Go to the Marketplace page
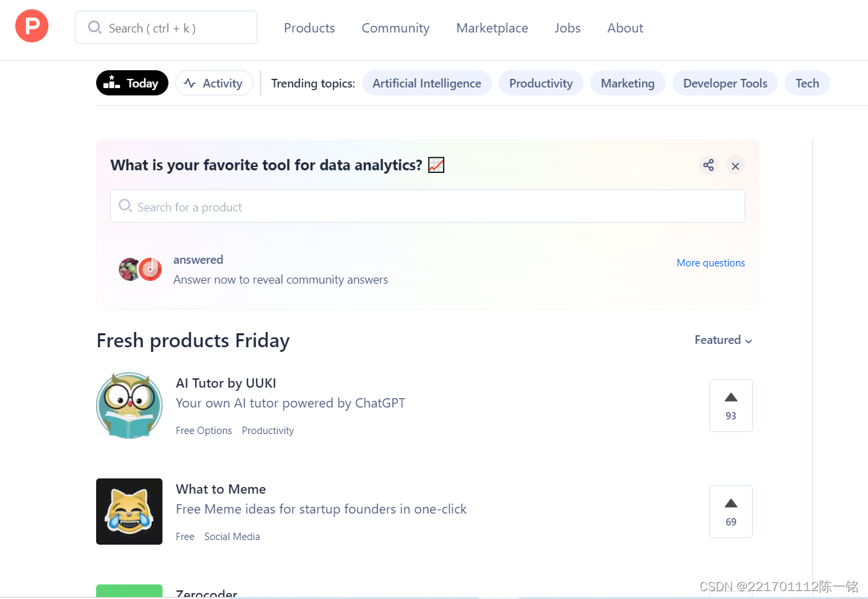 [492, 28]
